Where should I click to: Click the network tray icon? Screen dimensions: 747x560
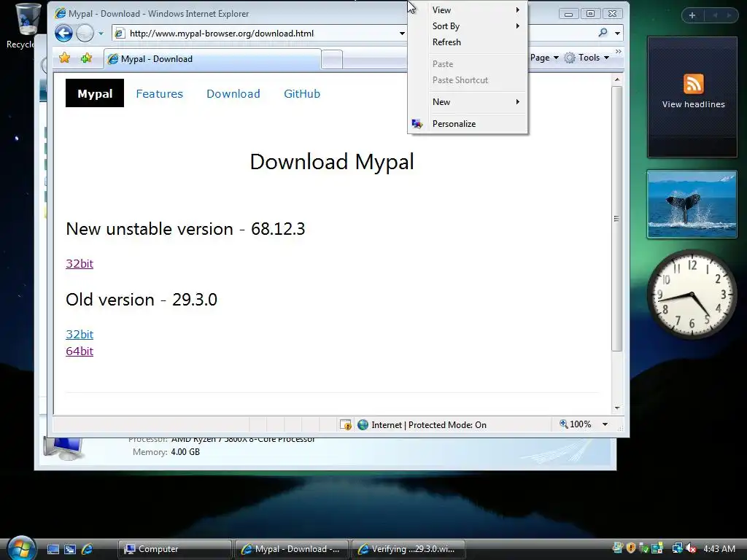[x=677, y=548]
